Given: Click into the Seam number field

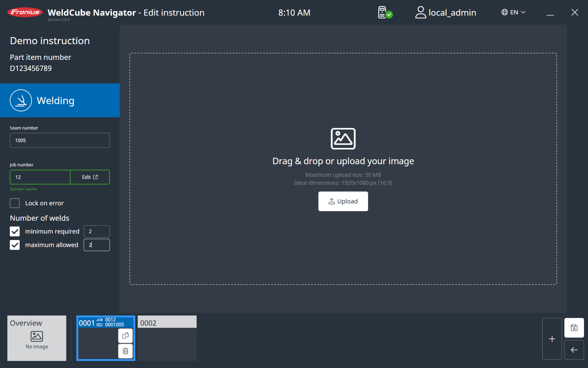Looking at the screenshot, I should point(60,140).
